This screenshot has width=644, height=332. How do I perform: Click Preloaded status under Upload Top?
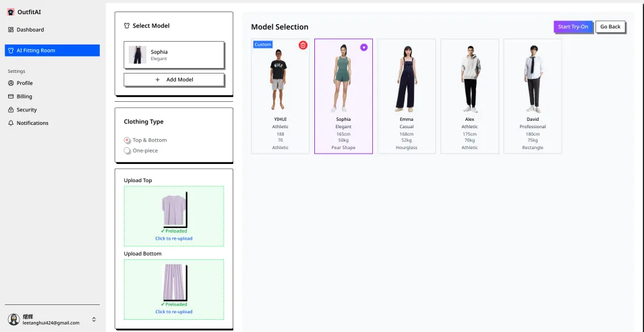[x=174, y=231]
